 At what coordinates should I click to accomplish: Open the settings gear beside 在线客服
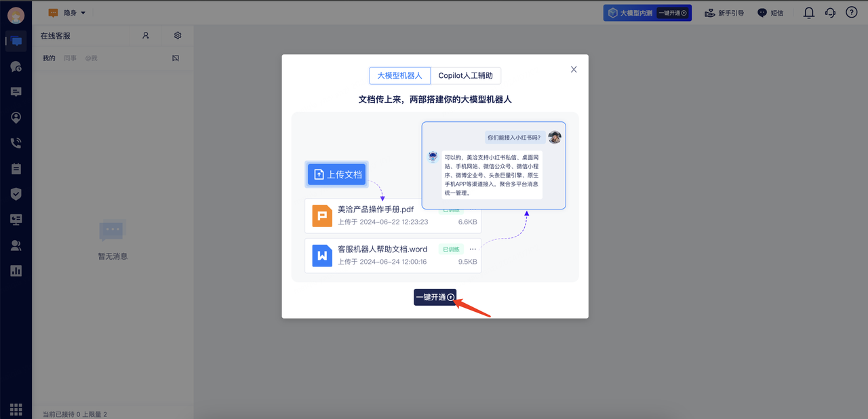[178, 35]
